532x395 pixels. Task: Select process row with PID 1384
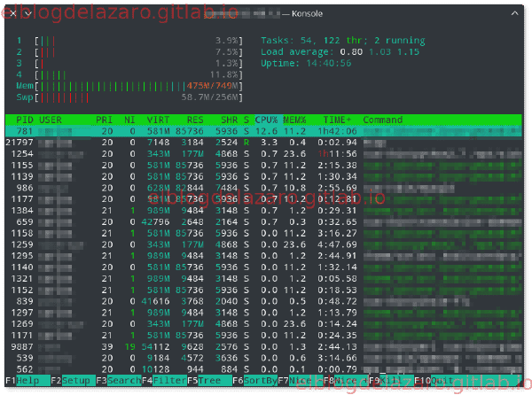pos(263,211)
